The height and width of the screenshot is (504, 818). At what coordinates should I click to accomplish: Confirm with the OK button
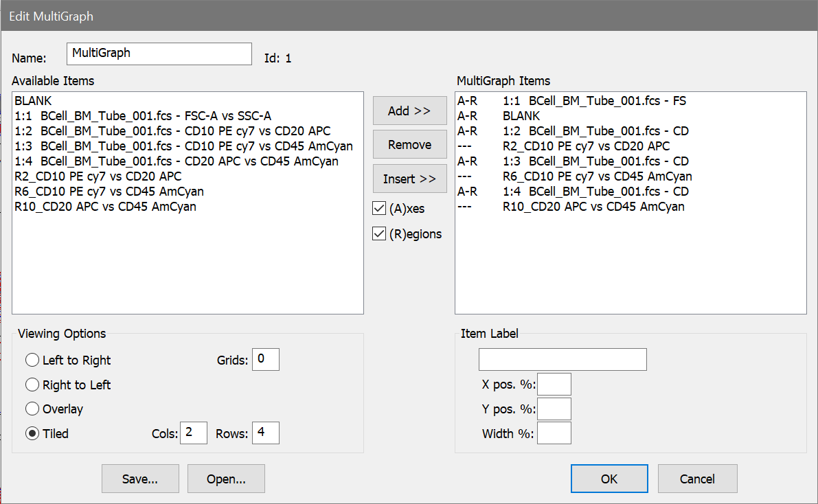609,479
